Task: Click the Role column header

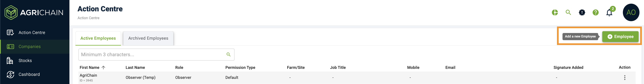Action: (179, 68)
